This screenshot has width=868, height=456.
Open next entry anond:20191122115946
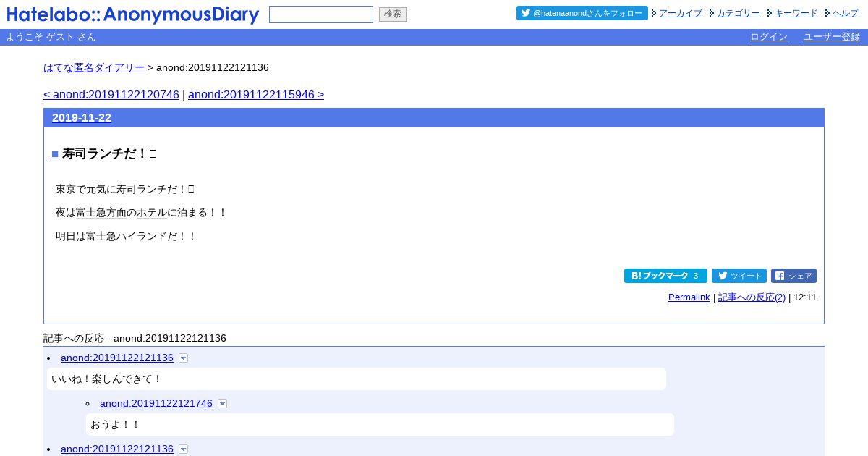point(256,94)
